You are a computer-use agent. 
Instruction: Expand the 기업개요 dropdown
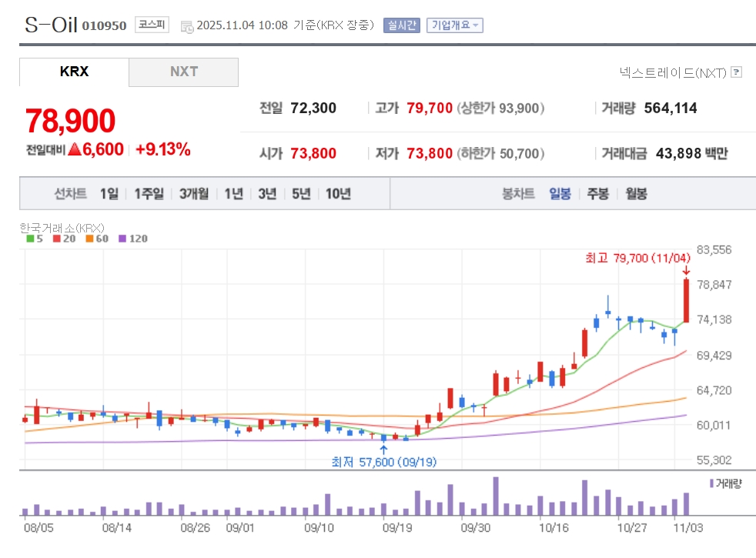click(455, 25)
